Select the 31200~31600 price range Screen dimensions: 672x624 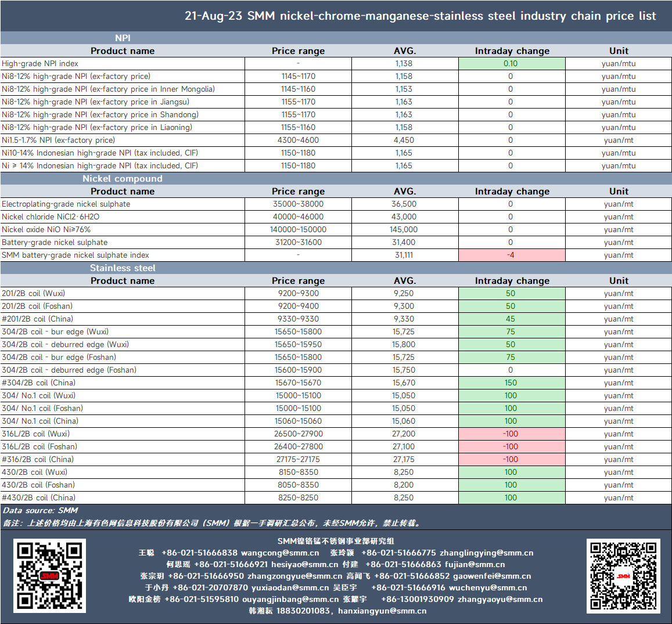(299, 243)
